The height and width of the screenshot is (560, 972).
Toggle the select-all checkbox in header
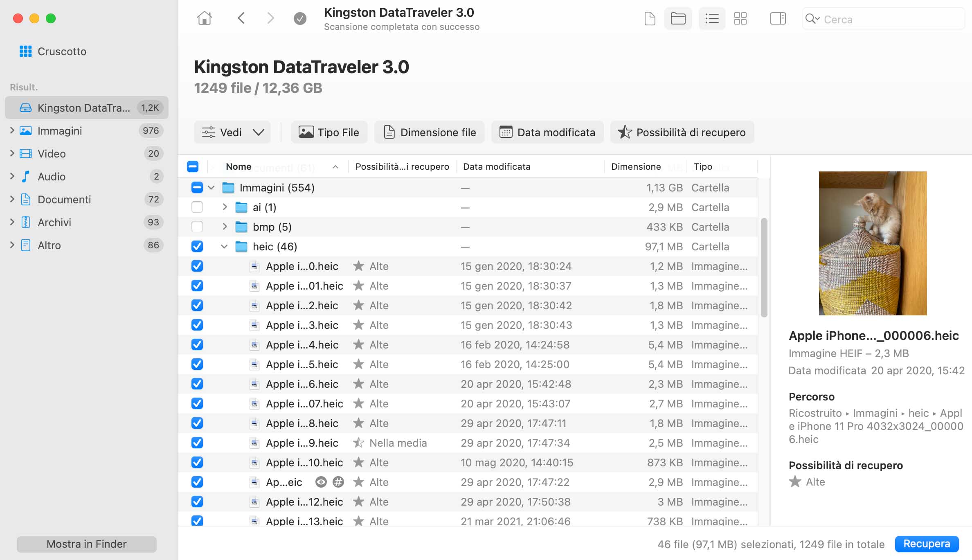click(x=193, y=166)
